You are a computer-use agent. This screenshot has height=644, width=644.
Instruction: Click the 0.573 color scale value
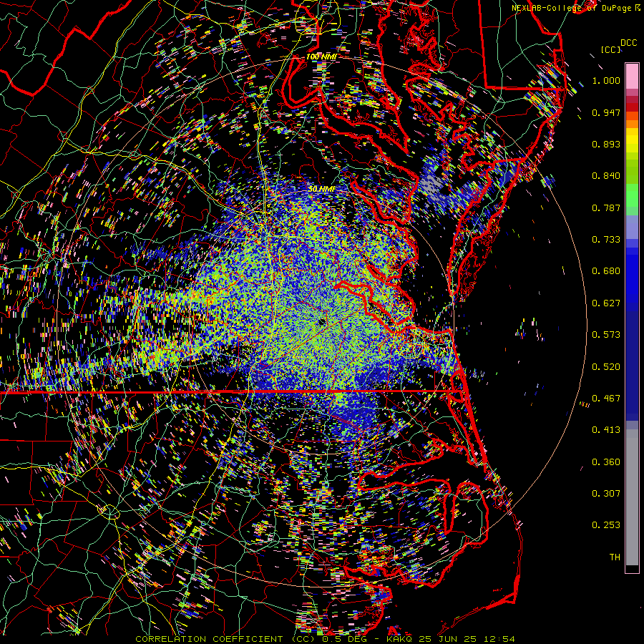606,335
